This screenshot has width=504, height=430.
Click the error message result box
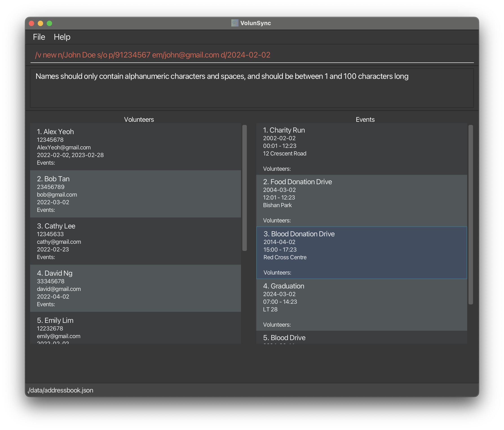click(x=252, y=88)
